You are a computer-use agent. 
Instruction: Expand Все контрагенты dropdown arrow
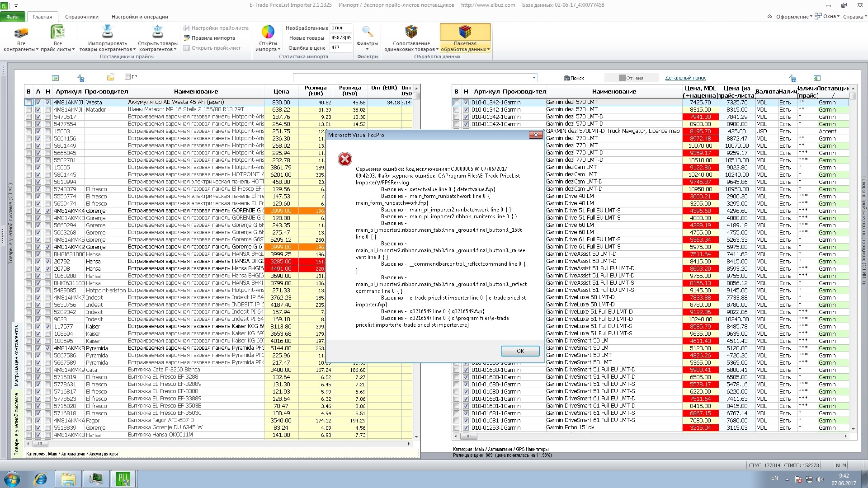point(37,50)
